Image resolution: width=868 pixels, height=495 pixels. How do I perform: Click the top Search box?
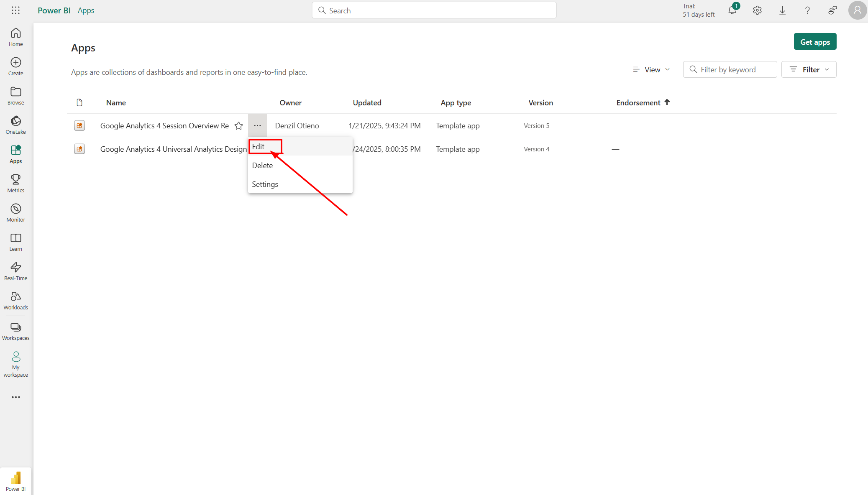(x=434, y=10)
